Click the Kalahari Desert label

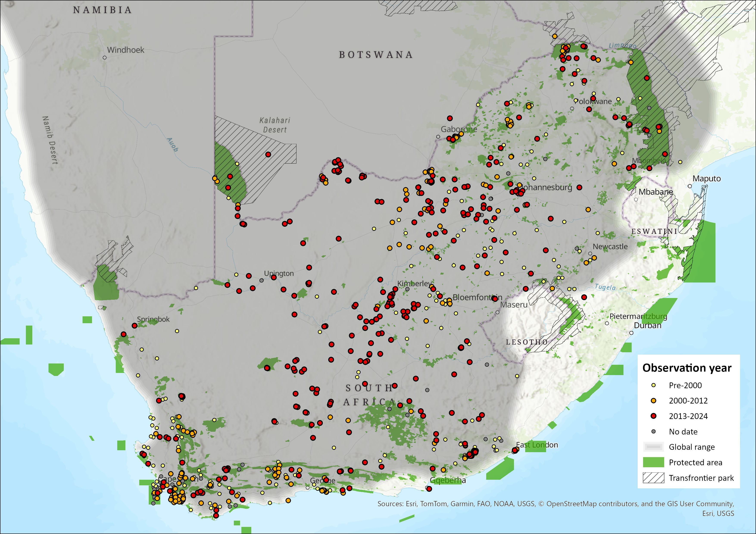[275, 125]
